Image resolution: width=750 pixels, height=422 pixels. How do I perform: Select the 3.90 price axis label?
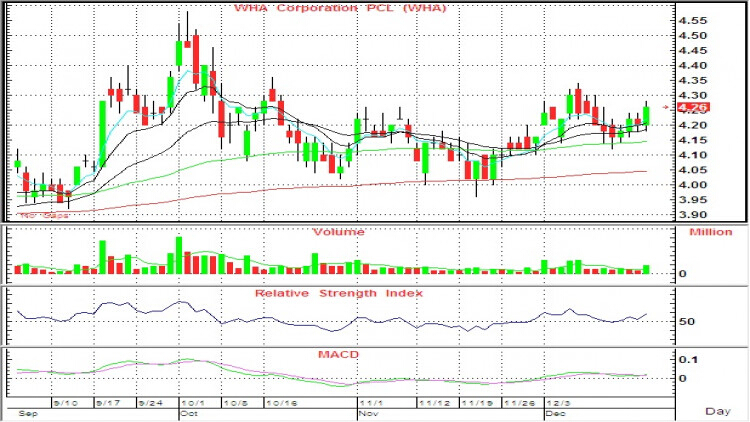click(x=692, y=215)
